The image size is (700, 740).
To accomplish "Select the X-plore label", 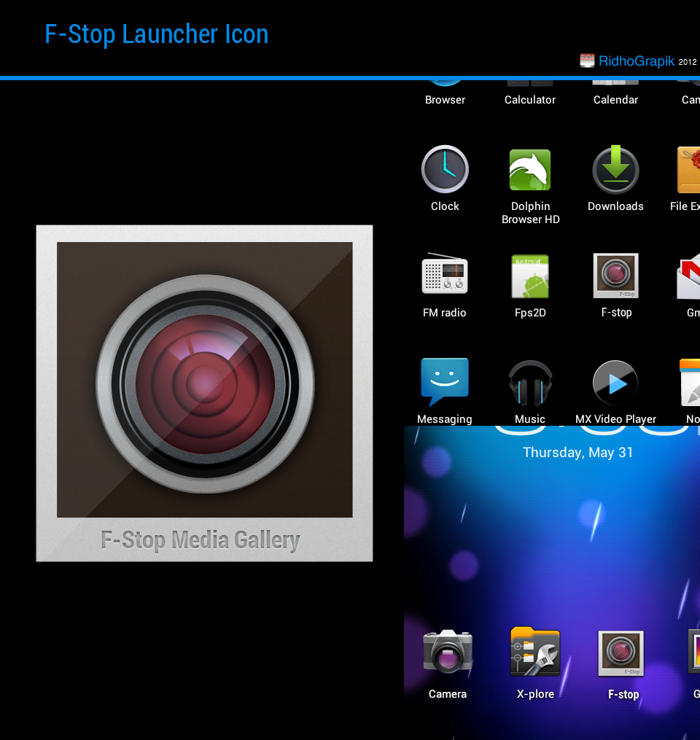I will click(x=535, y=694).
